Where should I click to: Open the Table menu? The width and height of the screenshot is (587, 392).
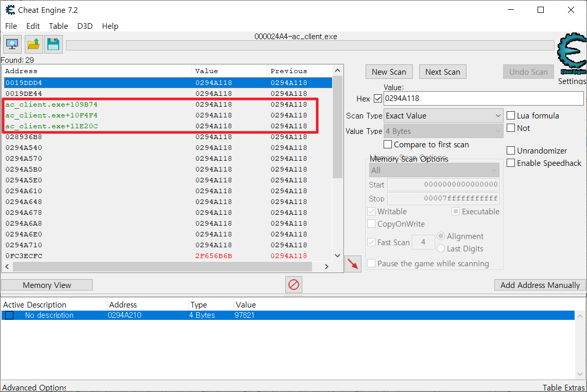[58, 26]
